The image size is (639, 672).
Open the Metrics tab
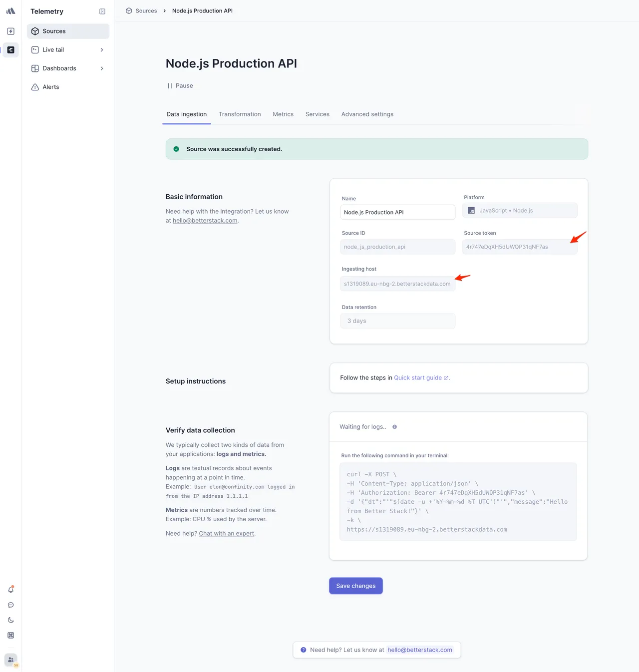(x=283, y=114)
